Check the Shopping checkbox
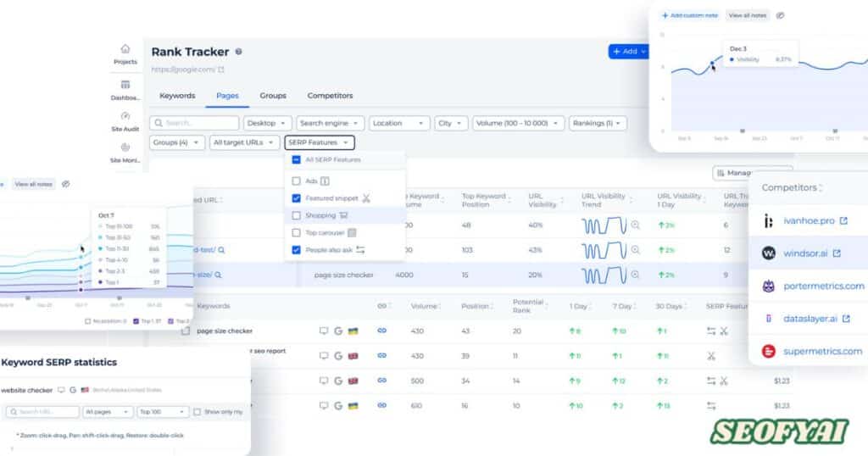 [296, 215]
